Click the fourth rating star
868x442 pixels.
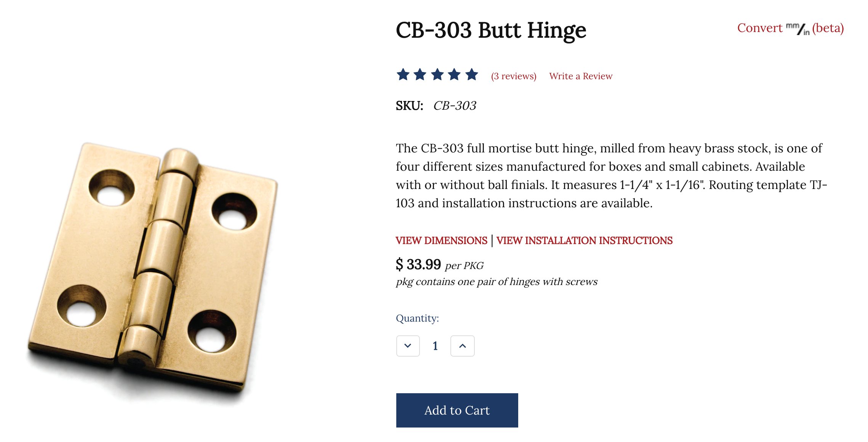pos(454,75)
